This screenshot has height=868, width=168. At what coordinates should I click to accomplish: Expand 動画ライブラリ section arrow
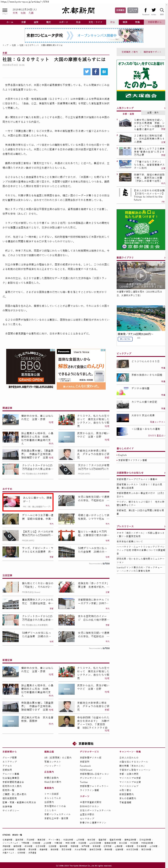[x=164, y=257]
